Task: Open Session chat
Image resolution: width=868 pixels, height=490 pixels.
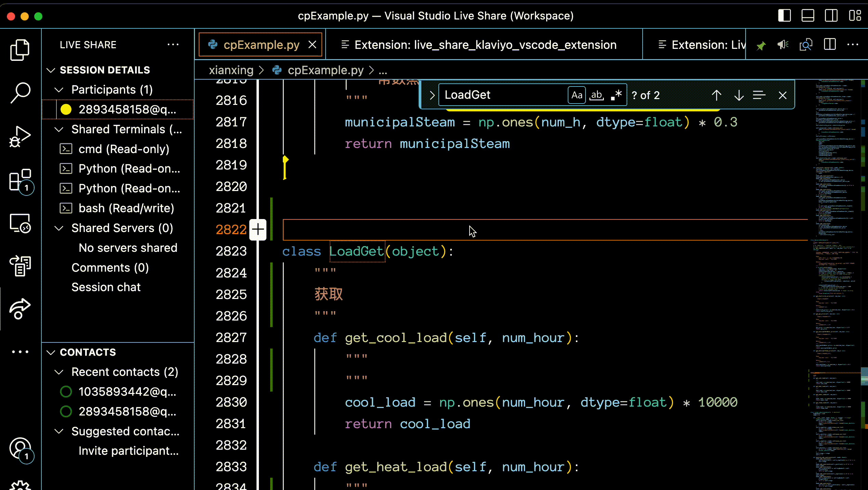Action: (106, 287)
